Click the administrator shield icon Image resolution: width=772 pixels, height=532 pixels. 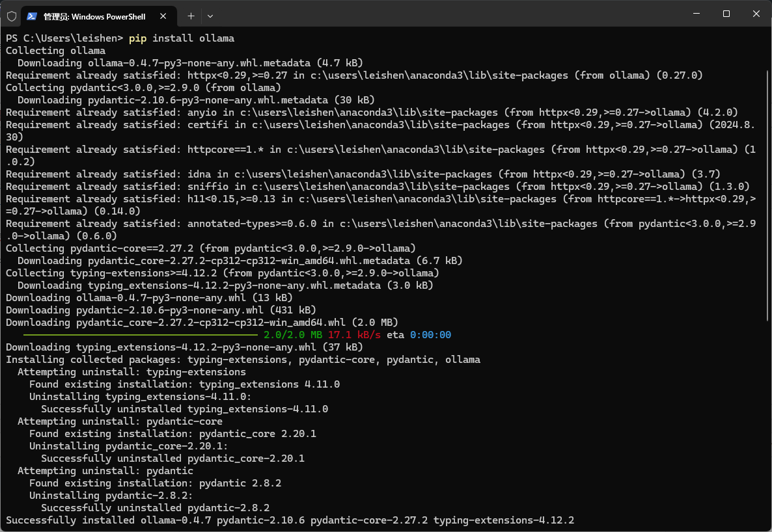pos(12,16)
